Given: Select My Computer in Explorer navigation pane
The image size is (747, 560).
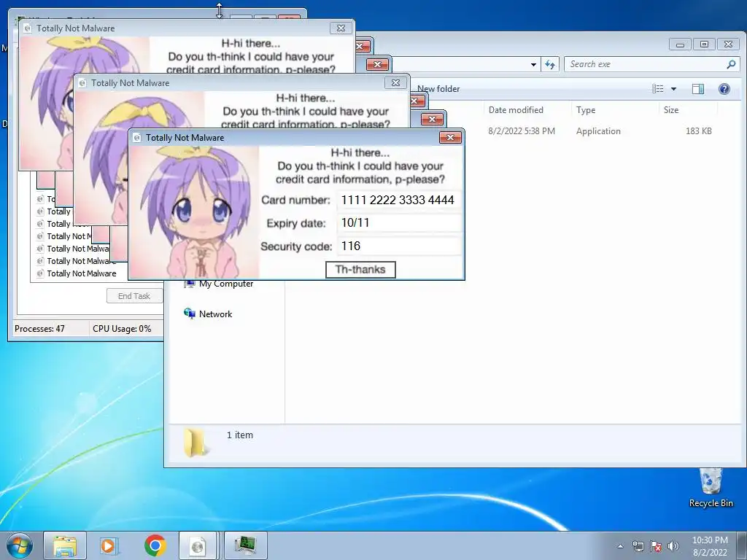Looking at the screenshot, I should (x=226, y=284).
